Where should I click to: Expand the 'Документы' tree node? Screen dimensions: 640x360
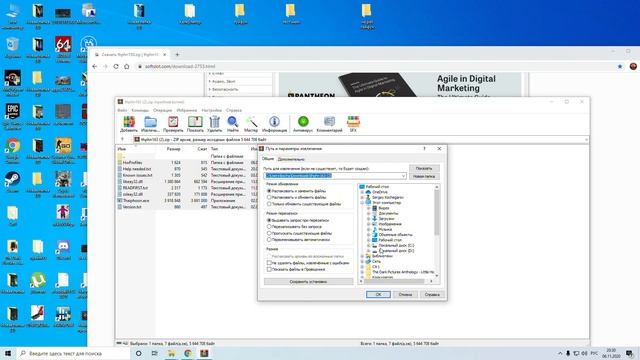tap(369, 213)
